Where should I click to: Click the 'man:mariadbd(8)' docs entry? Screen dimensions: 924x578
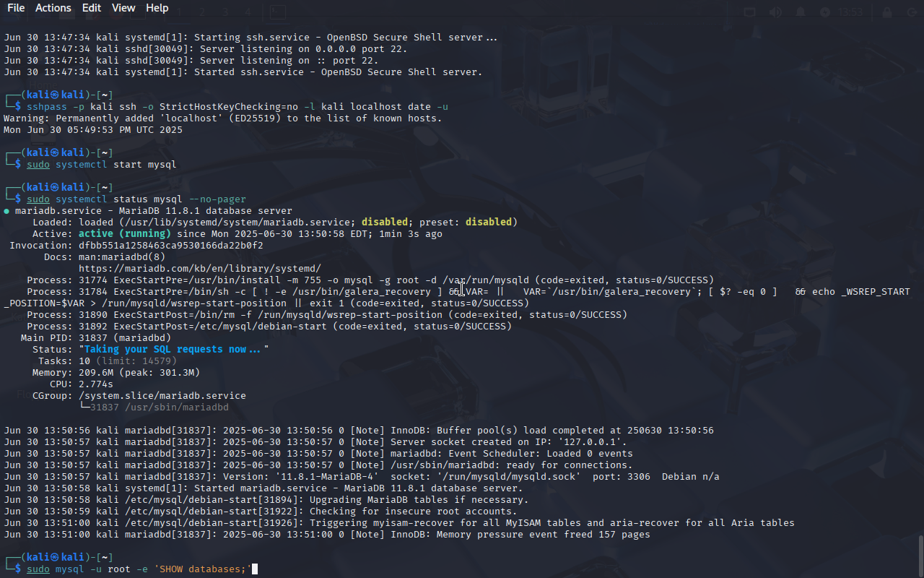point(122,257)
